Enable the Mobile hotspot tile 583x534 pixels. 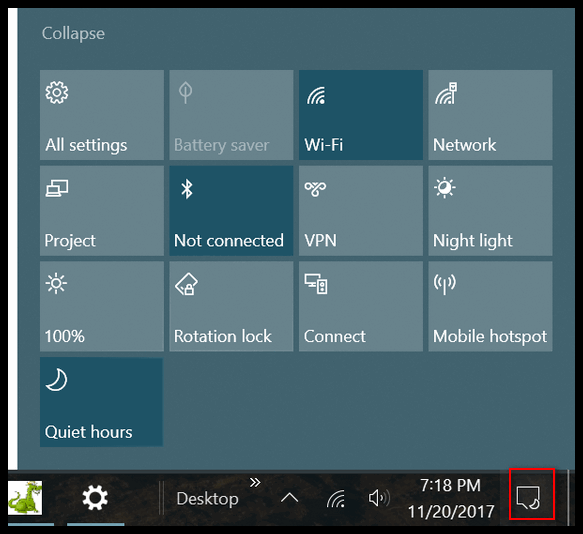[x=490, y=306]
